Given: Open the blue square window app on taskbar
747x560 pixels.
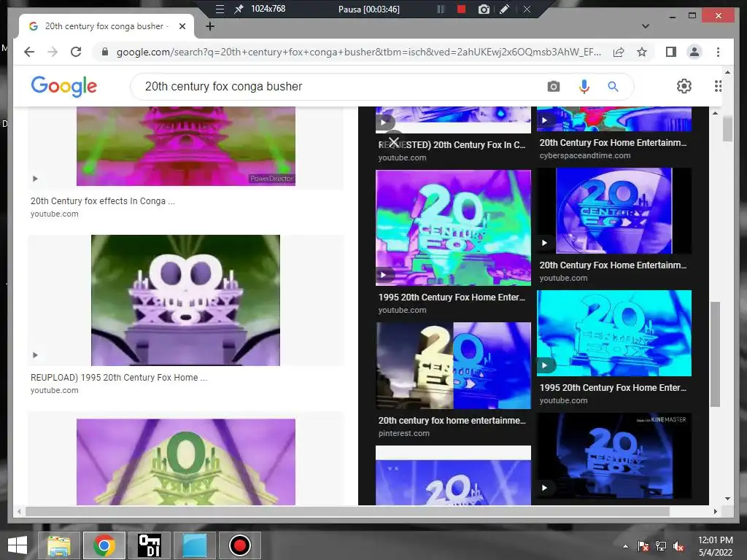Looking at the screenshot, I should pyautogui.click(x=194, y=545).
